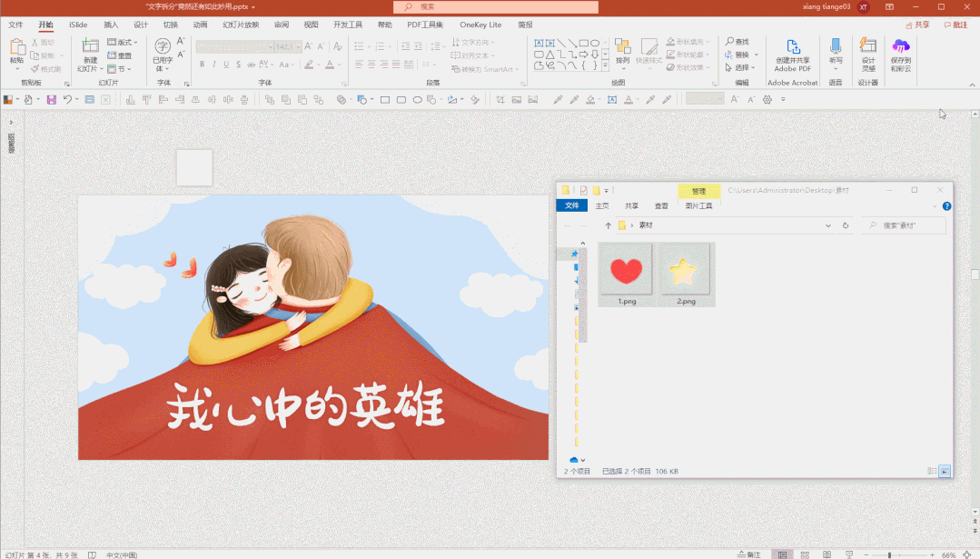980x559 pixels.
Task: Toggle Italic formatting button
Action: [x=214, y=65]
